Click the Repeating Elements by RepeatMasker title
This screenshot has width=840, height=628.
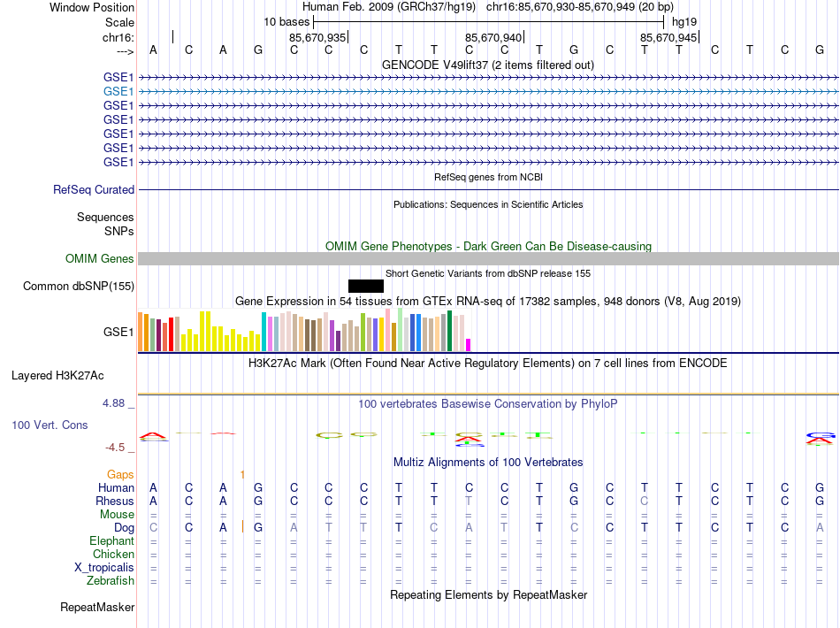pos(489,594)
